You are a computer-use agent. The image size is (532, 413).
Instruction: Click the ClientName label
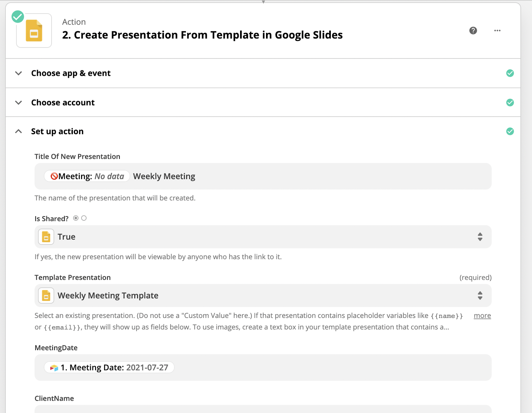(54, 398)
